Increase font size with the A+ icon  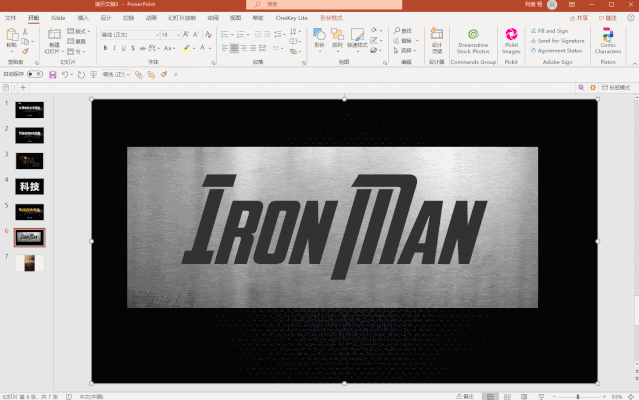186,35
